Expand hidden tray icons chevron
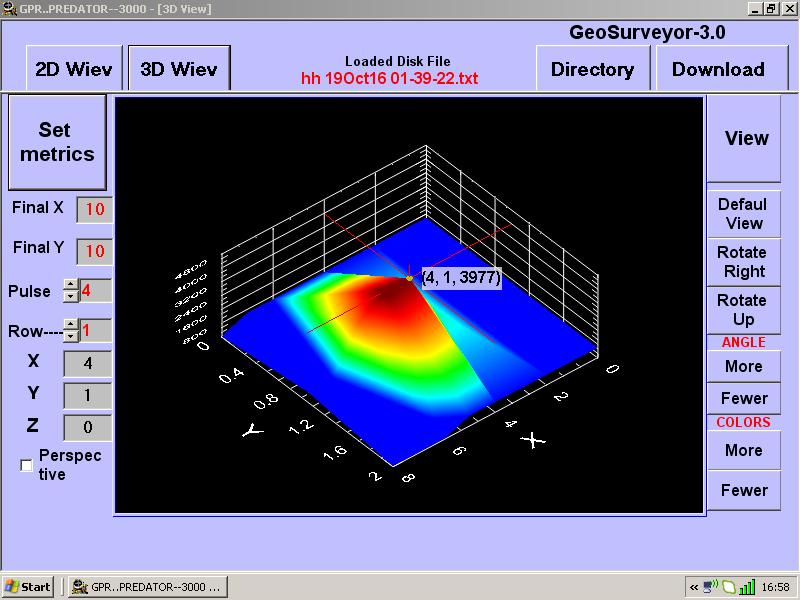This screenshot has height=600, width=800. click(694, 587)
